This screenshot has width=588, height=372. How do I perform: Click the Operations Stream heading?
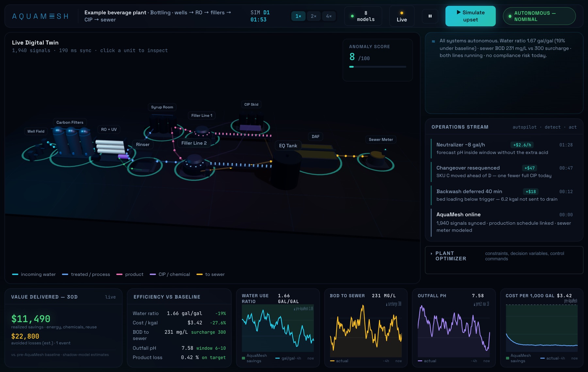tap(460, 127)
